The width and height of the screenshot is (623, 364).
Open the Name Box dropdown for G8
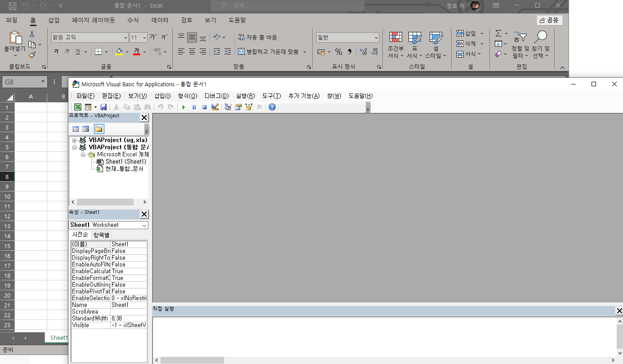[43, 82]
